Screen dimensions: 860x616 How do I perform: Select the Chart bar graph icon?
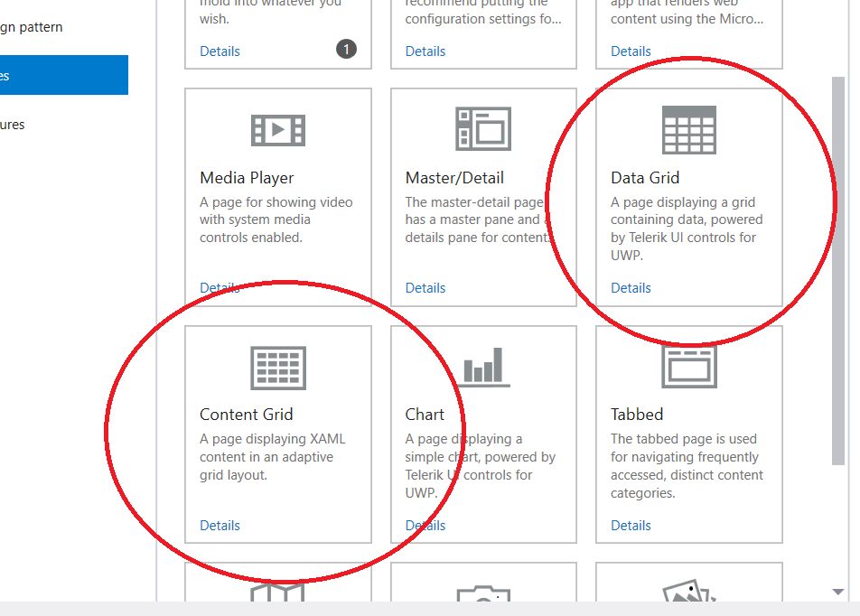483,367
